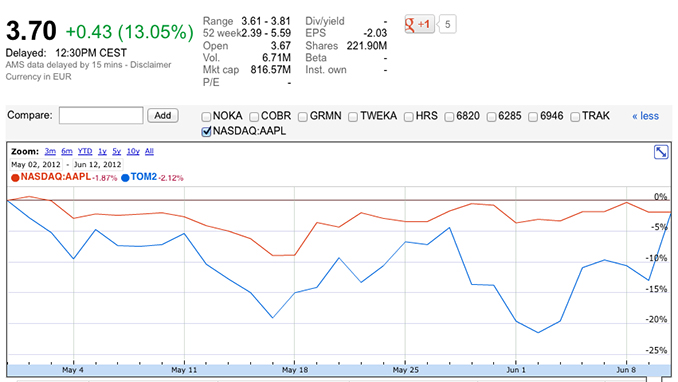Check the GRMN compare checkbox
This screenshot has height=382, width=678.
click(x=303, y=117)
